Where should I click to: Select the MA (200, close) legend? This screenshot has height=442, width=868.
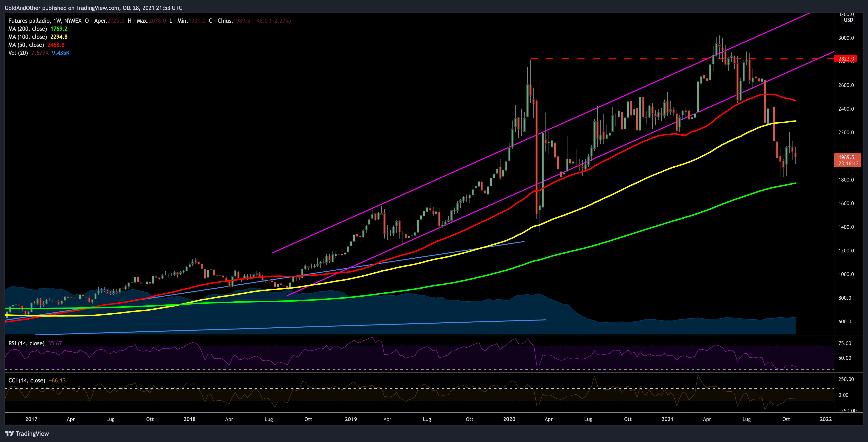(28, 29)
